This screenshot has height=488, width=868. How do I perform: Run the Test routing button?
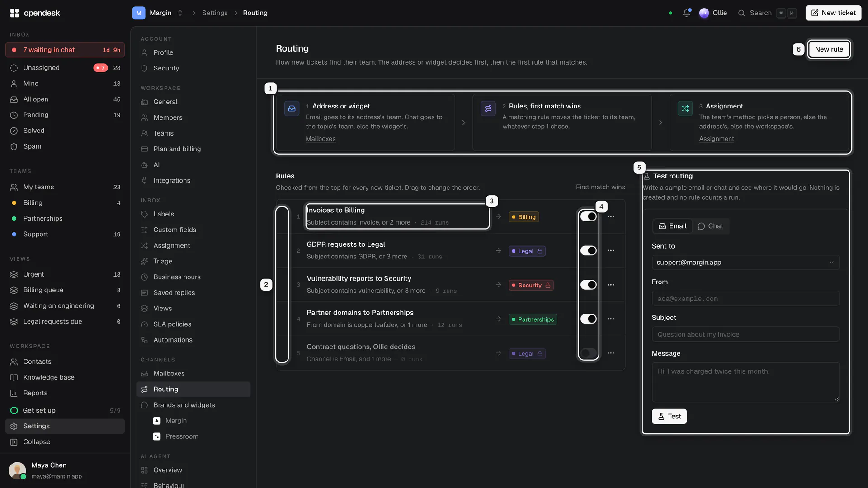[x=669, y=417]
